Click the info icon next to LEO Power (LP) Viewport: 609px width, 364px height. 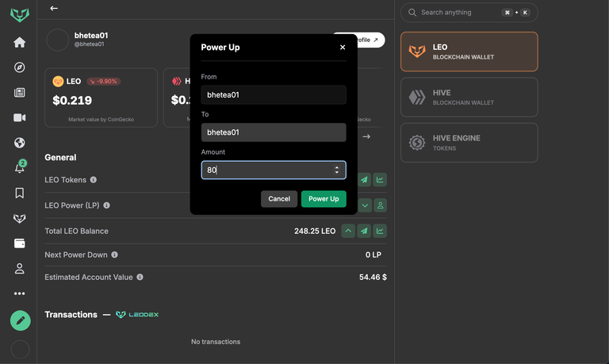click(x=106, y=205)
